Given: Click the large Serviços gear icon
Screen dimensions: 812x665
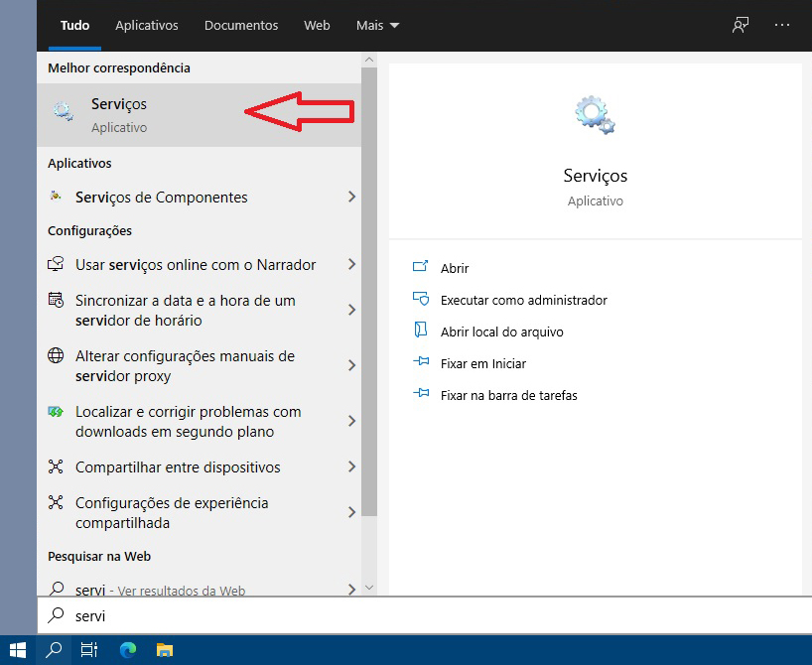Looking at the screenshot, I should coord(595,115).
